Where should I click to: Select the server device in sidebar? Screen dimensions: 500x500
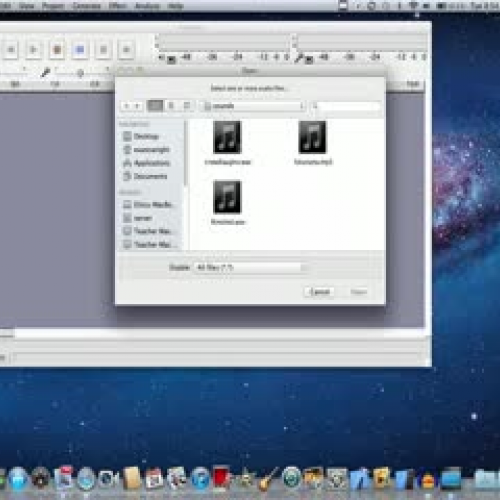[x=138, y=218]
